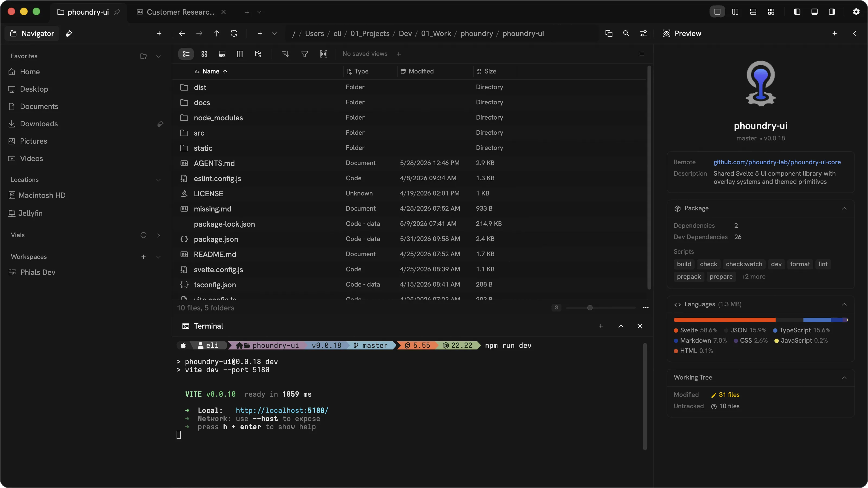The width and height of the screenshot is (868, 488).
Task: Toggle the bottom panel visibility
Action: (x=814, y=12)
